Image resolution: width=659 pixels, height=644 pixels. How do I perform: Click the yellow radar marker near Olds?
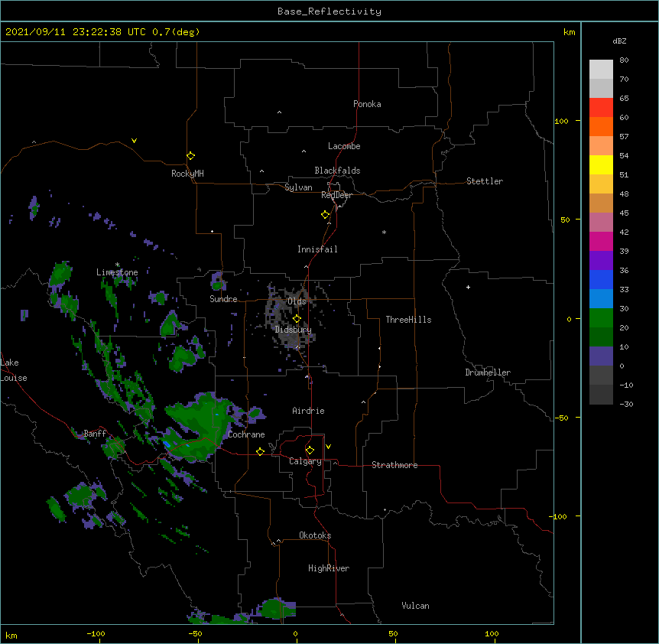click(x=297, y=319)
